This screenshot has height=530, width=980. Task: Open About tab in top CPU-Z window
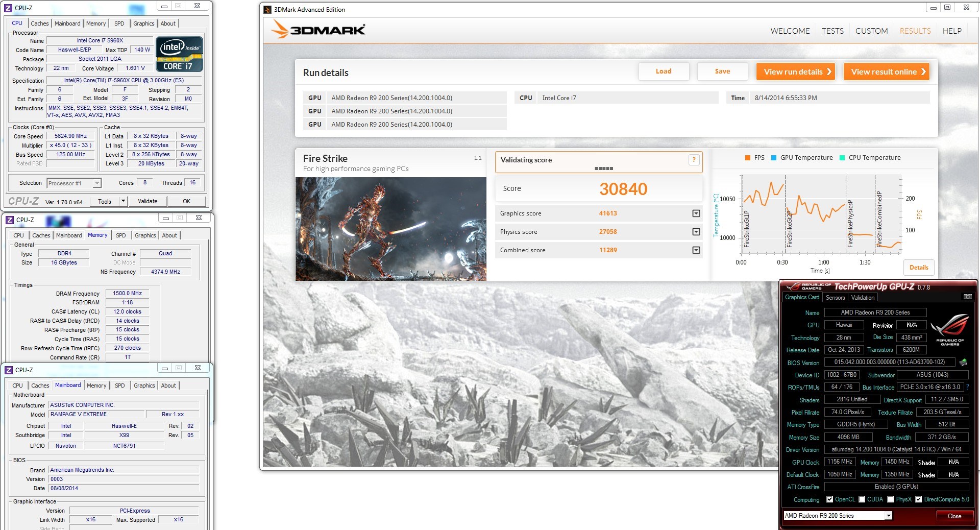168,23
